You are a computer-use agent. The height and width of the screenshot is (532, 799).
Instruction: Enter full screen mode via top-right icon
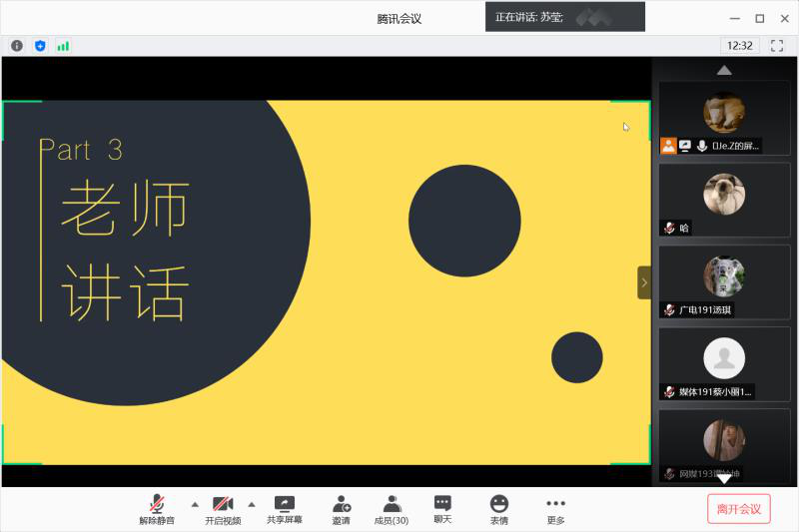tap(777, 45)
